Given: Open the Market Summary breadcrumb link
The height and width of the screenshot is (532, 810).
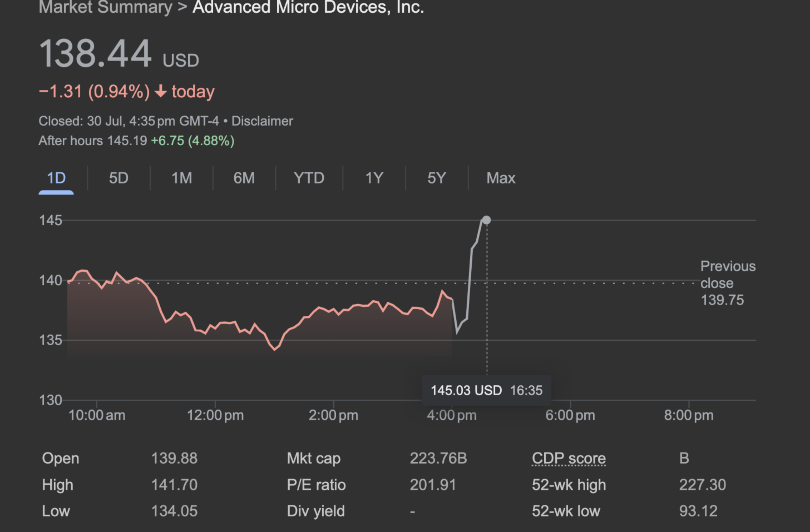Looking at the screenshot, I should pos(105,7).
